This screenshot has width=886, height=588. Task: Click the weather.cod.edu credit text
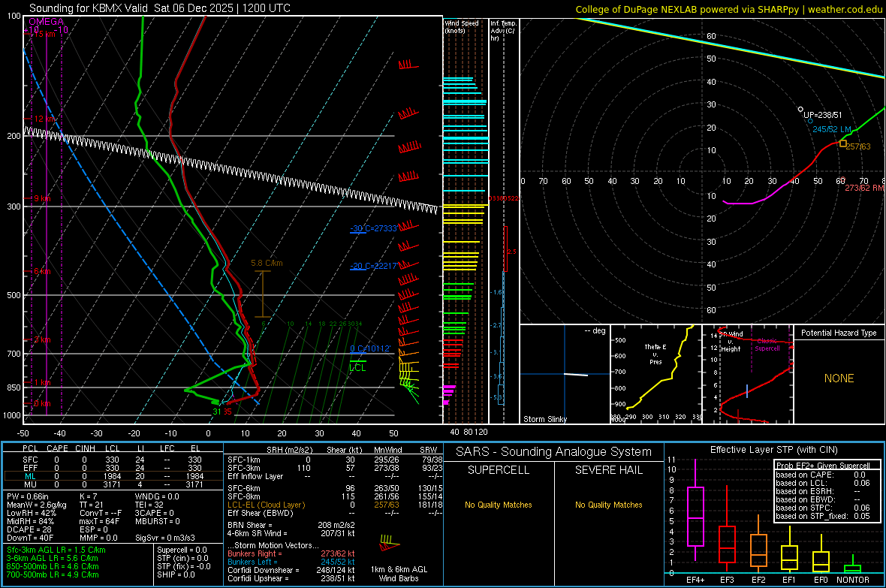tap(844, 9)
